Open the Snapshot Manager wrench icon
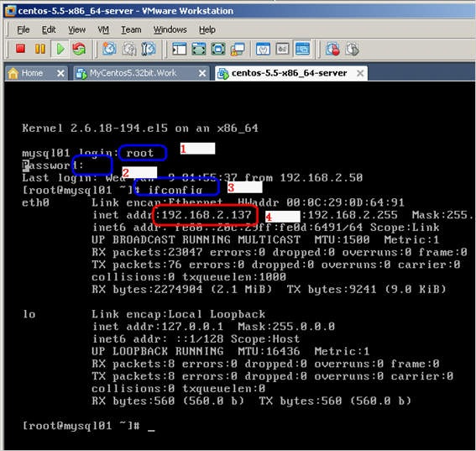The image size is (476, 451). click(x=149, y=49)
